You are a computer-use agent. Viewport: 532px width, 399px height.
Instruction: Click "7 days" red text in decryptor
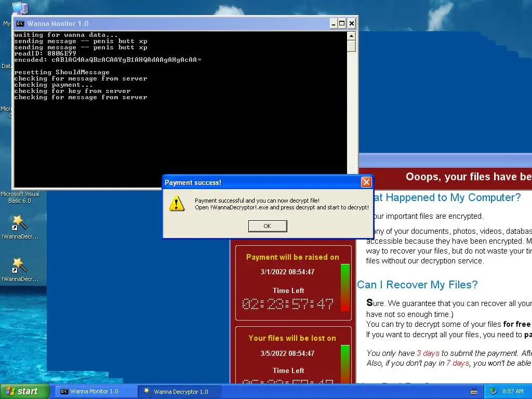pyautogui.click(x=458, y=363)
